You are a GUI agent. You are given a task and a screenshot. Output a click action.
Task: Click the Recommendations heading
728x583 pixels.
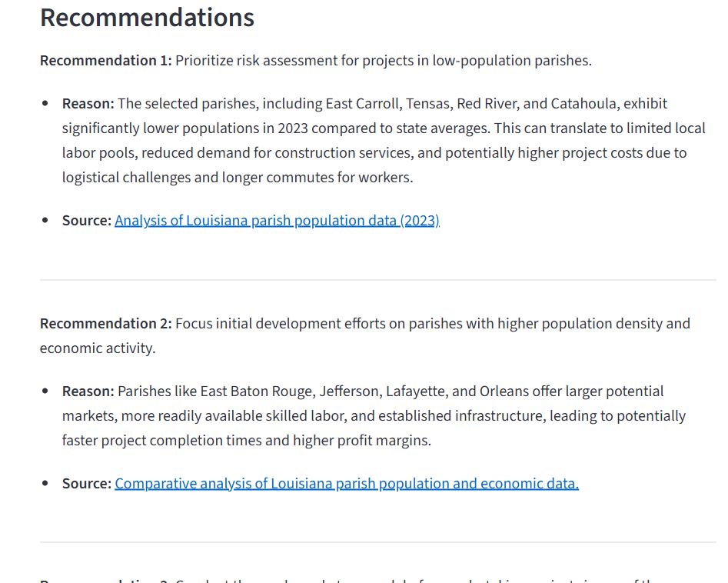[147, 18]
